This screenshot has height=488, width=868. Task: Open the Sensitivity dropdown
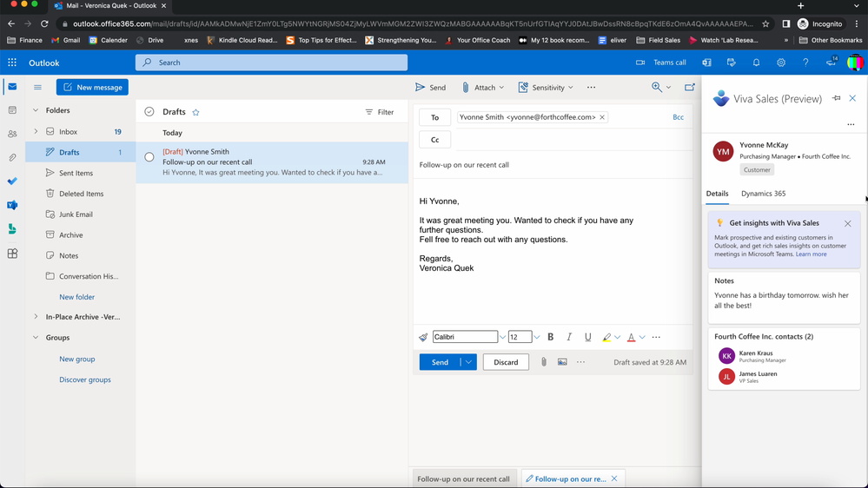[x=570, y=88]
